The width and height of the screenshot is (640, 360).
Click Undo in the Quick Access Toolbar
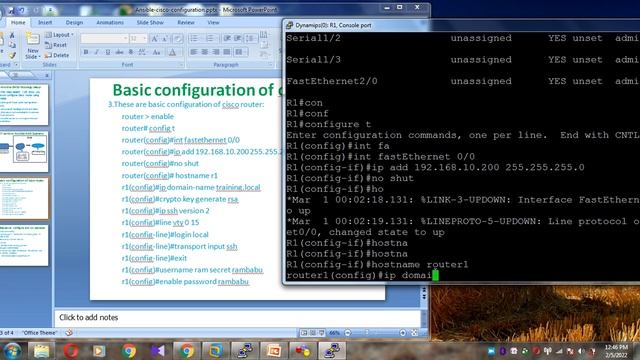tap(21, 10)
